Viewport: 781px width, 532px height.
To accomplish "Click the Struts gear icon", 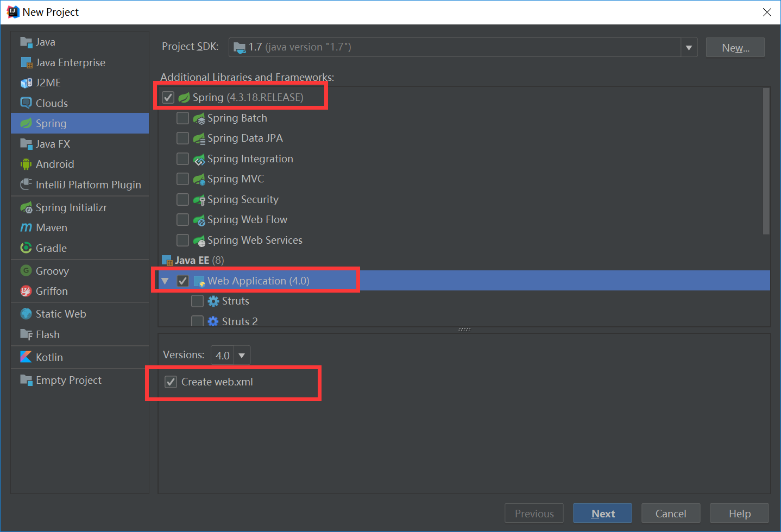I will (x=213, y=301).
